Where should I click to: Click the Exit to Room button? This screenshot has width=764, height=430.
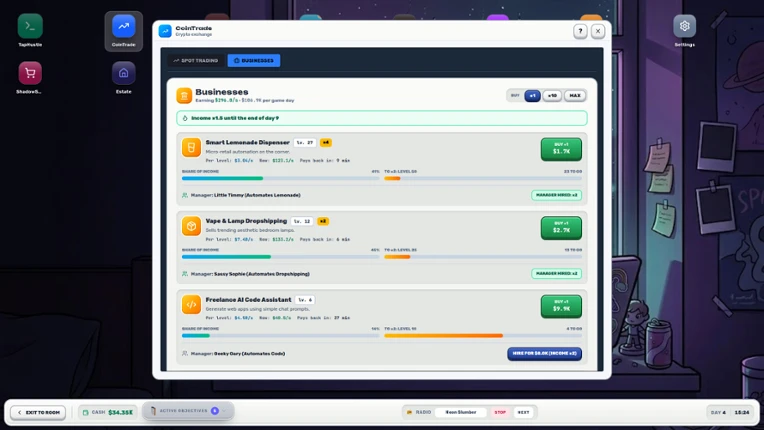coord(38,412)
